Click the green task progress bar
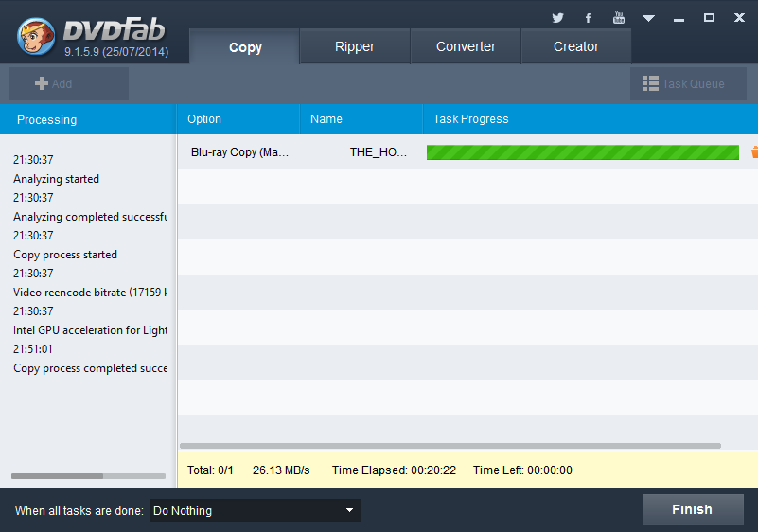758x532 pixels. [x=583, y=152]
